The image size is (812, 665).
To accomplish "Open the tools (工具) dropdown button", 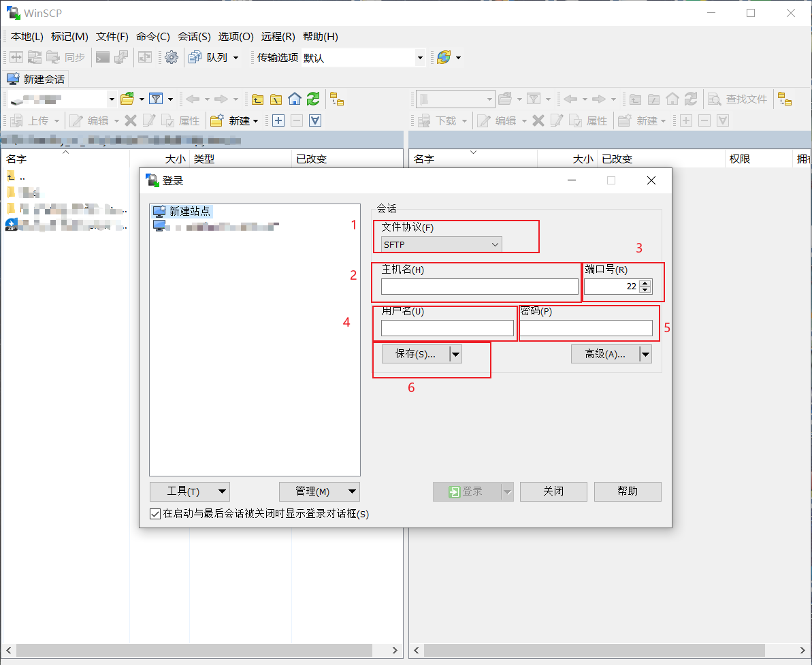I will [189, 491].
